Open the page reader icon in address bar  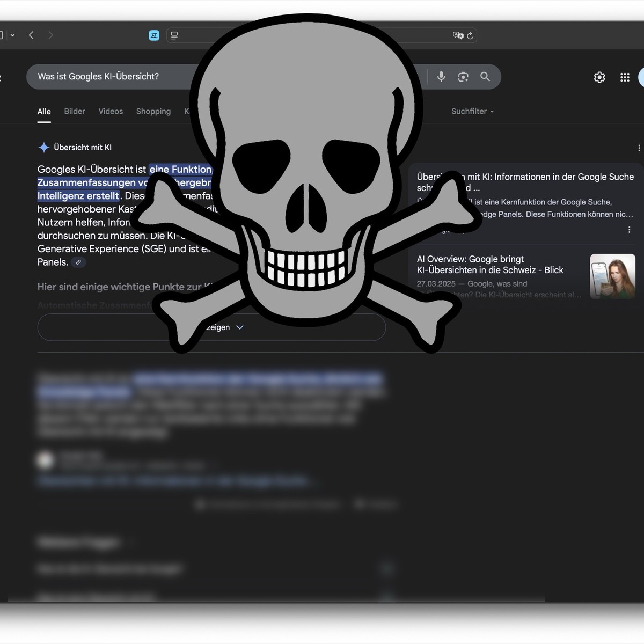pyautogui.click(x=174, y=35)
